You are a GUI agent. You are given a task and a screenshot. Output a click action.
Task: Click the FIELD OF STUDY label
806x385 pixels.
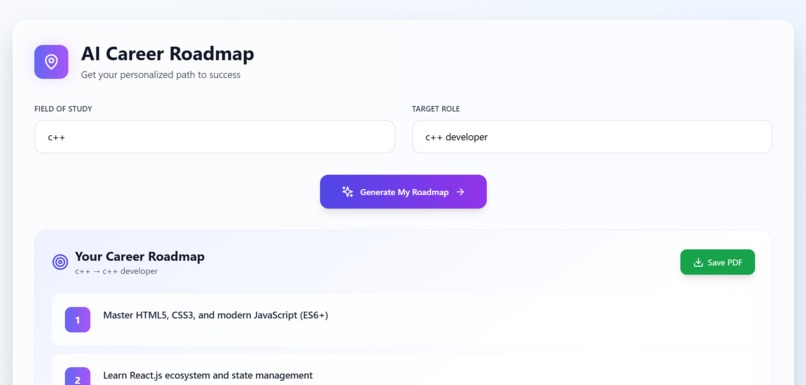coord(63,109)
